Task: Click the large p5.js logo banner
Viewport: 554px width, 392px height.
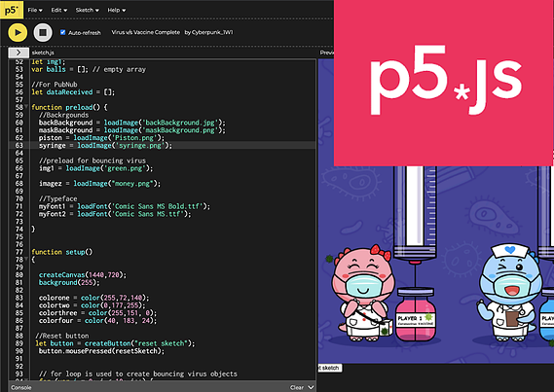Action: coord(444,83)
